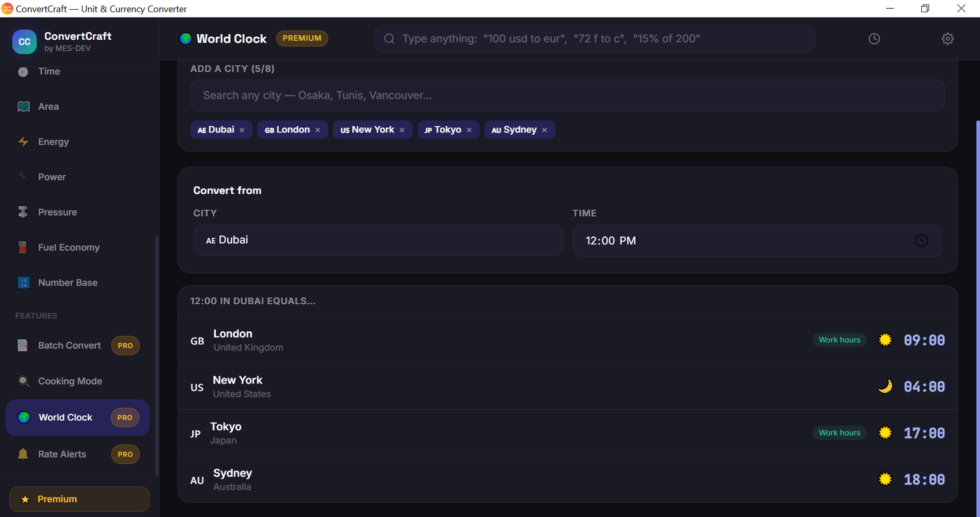Go to the Power converter
Image resolution: width=980 pixels, height=517 pixels.
point(77,177)
